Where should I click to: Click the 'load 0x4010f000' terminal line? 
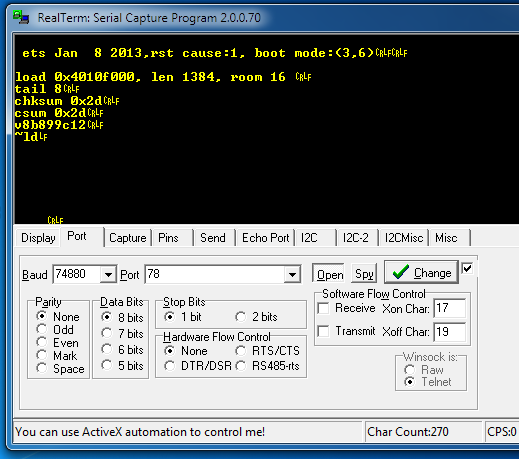[x=163, y=77]
